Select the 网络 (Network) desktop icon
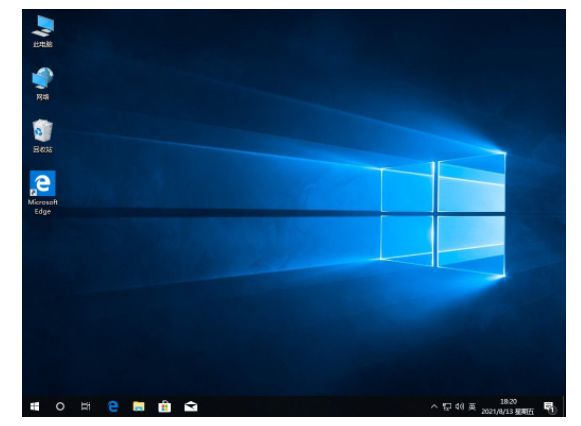The width and height of the screenshot is (581, 426). click(x=43, y=84)
